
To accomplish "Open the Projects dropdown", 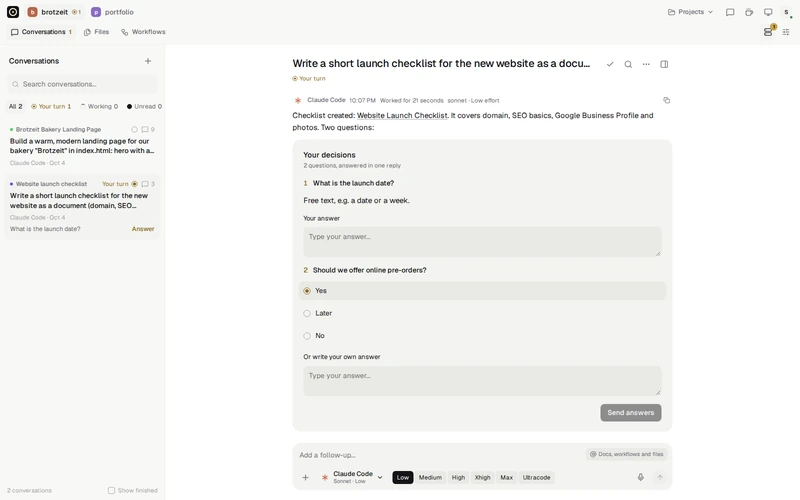I will click(690, 12).
